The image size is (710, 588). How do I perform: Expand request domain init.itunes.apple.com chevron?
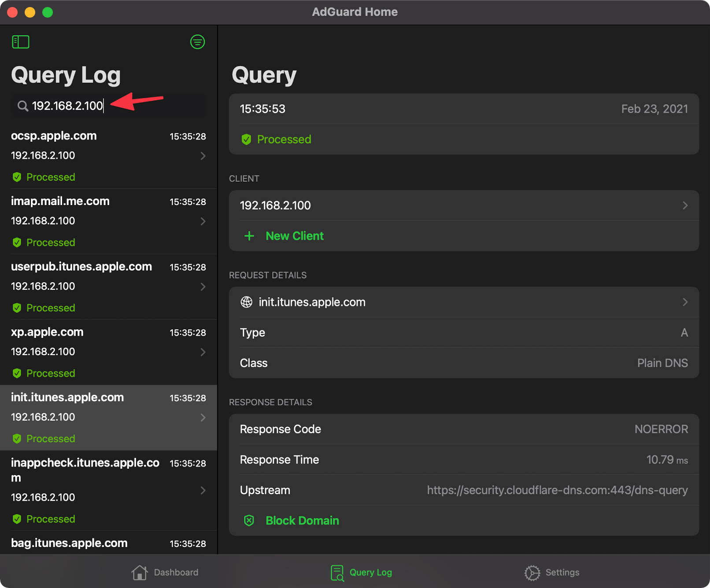685,302
